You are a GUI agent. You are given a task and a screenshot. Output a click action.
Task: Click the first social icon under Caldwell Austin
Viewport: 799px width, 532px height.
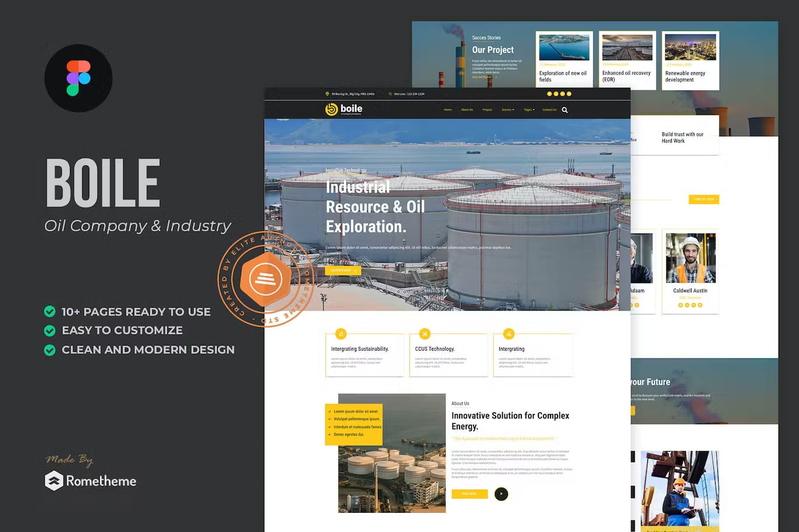(681, 305)
